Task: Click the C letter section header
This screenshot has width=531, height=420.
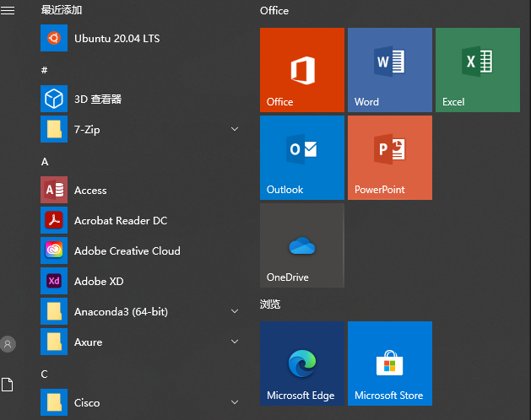Action: click(x=45, y=374)
